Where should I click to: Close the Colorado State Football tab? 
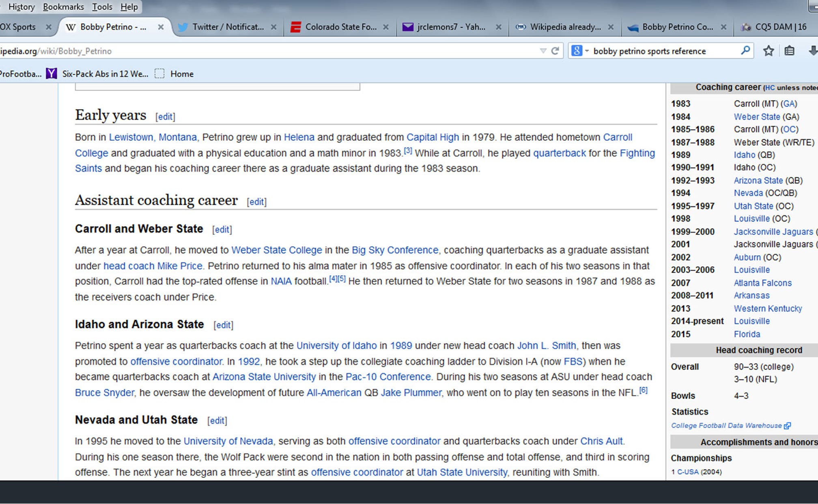[386, 27]
